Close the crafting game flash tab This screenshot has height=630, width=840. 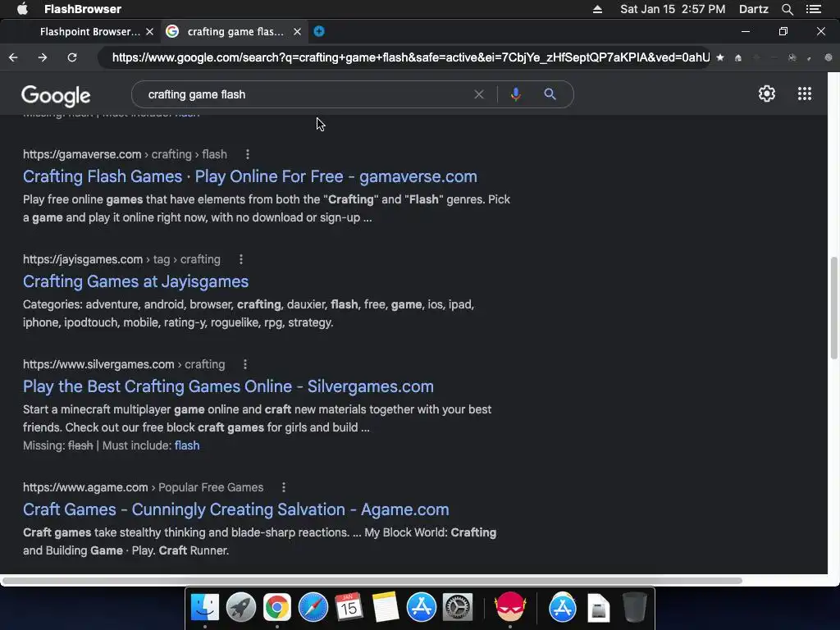pos(297,32)
